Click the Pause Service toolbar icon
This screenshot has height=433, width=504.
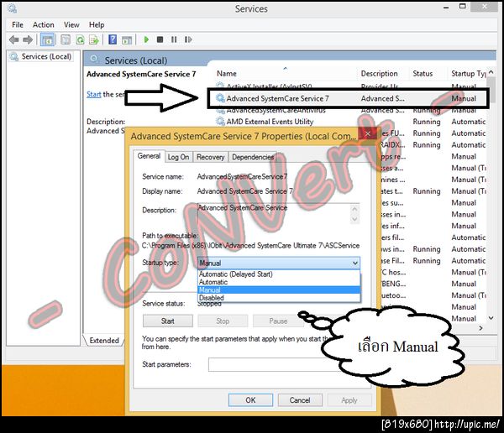174,39
